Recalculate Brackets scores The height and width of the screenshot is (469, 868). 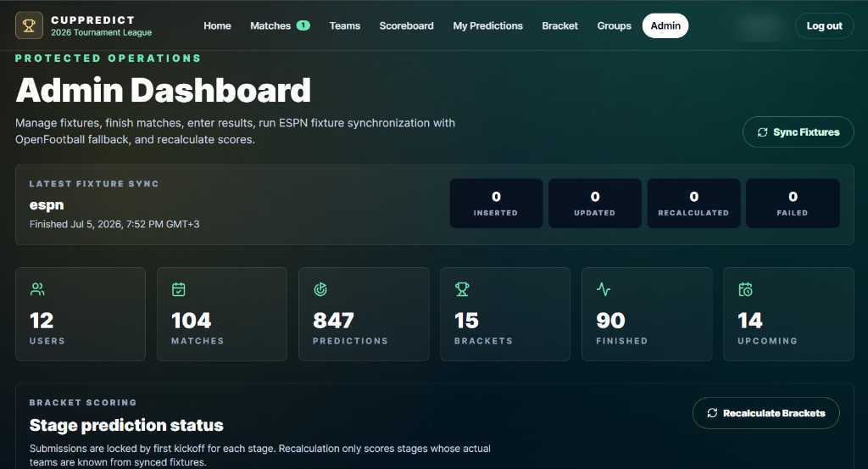coord(766,413)
